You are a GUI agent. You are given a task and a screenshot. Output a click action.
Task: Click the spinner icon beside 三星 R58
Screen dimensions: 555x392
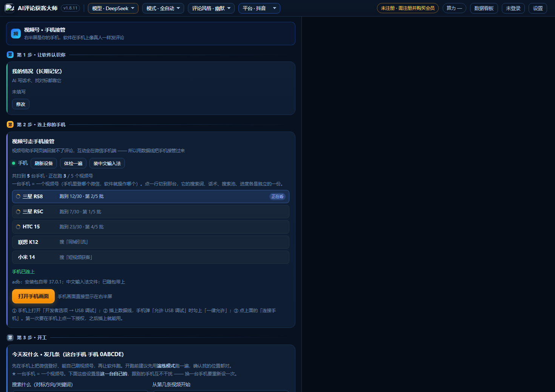pos(18,196)
